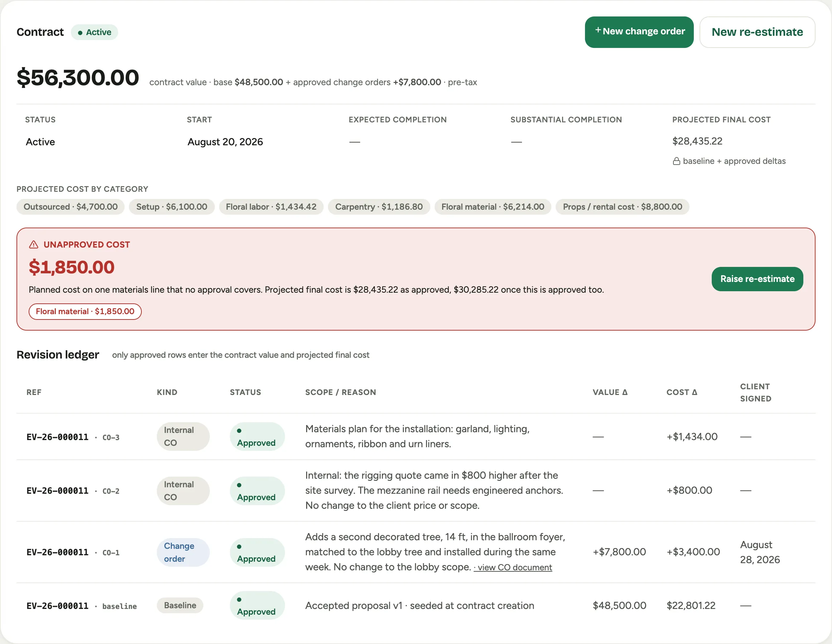Click the $48,500.00 baseline value cell
832x644 pixels.
click(x=619, y=606)
